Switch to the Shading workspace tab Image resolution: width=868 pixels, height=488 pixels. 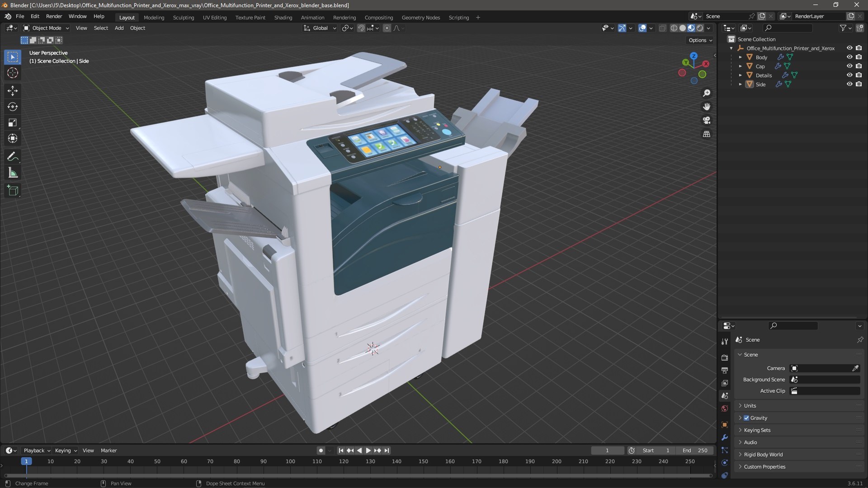click(x=283, y=18)
